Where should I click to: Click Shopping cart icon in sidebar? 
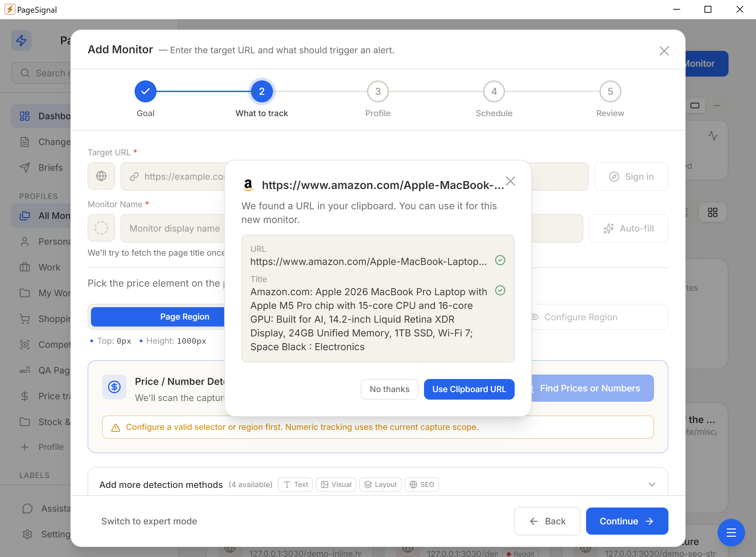tap(25, 319)
